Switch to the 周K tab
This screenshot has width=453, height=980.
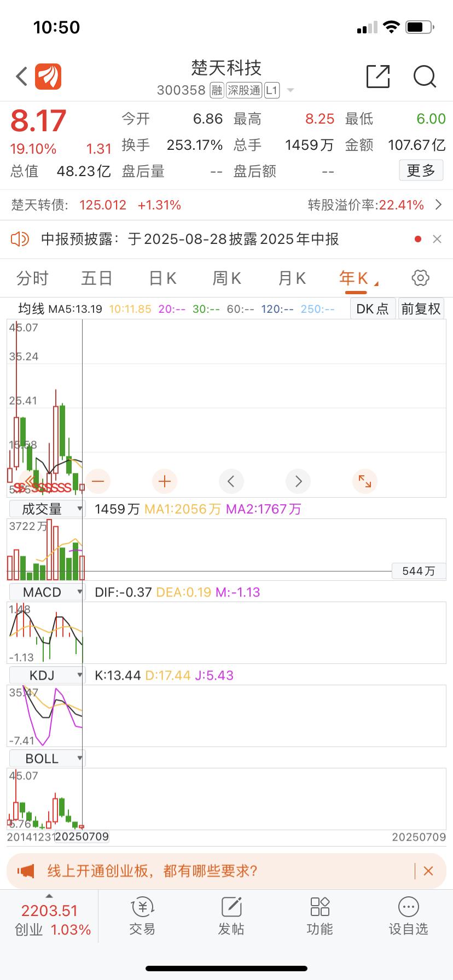pyautogui.click(x=227, y=278)
